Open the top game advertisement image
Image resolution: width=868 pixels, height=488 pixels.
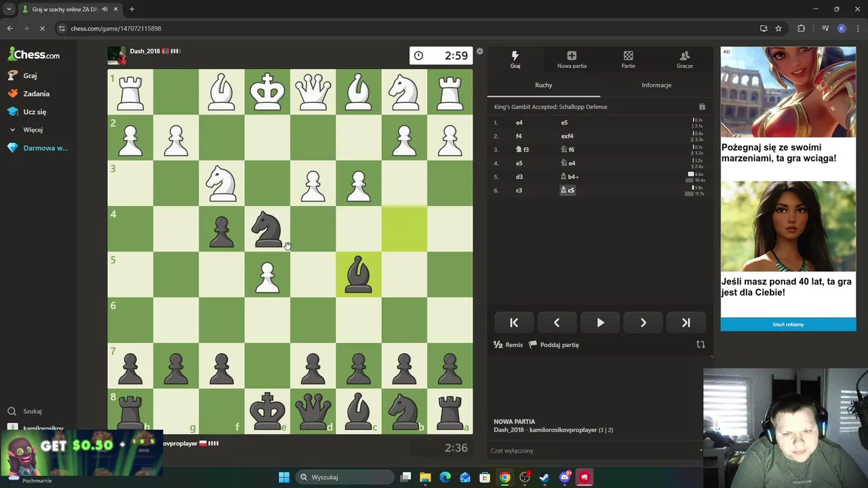[788, 93]
